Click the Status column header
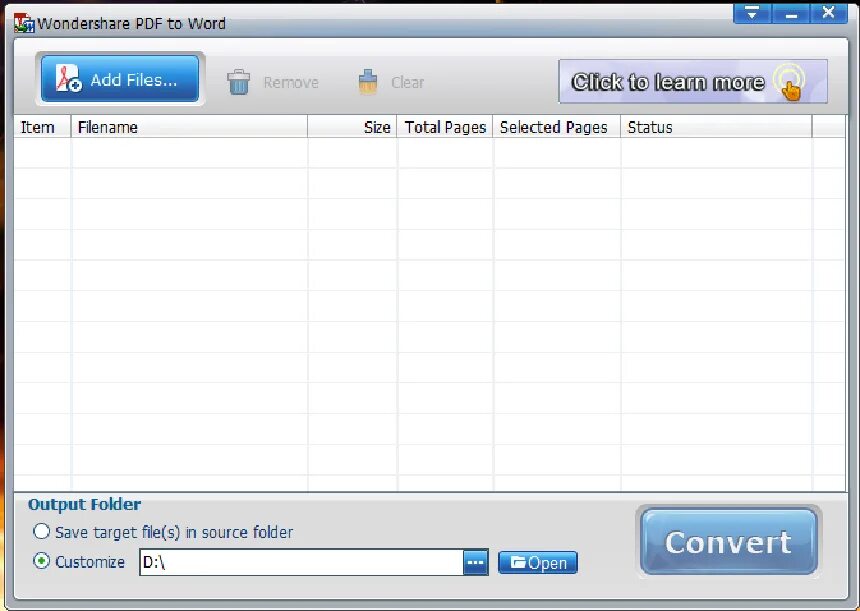The width and height of the screenshot is (860, 611). click(x=716, y=127)
